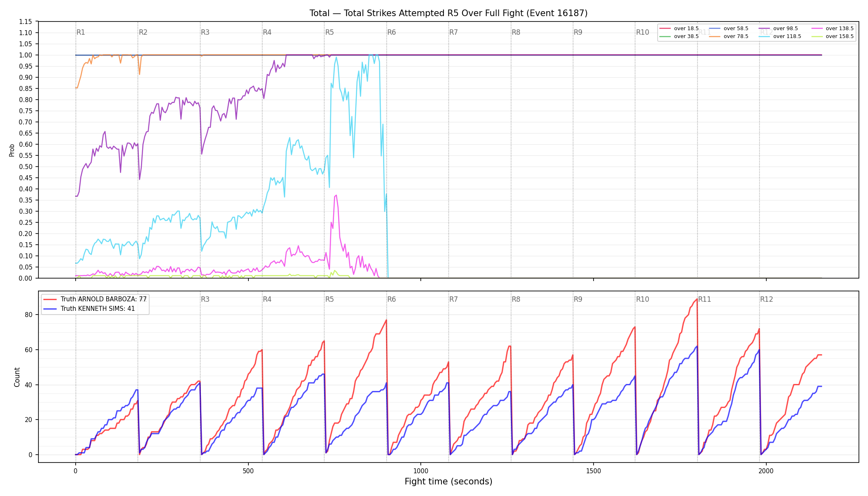The width and height of the screenshot is (868, 496).
Task: Click the 2000 tick on the time axis
Action: 766,471
